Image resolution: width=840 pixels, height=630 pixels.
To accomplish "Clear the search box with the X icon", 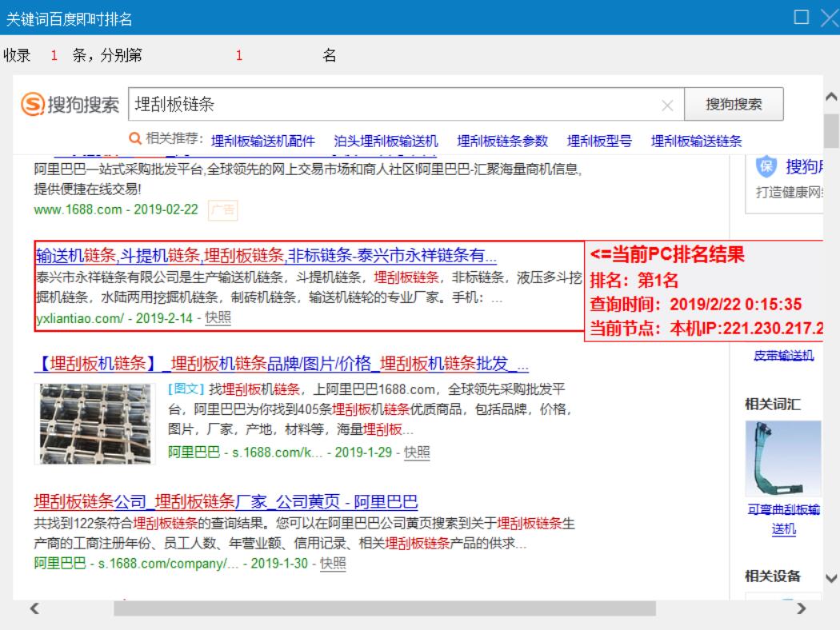I will pos(667,106).
